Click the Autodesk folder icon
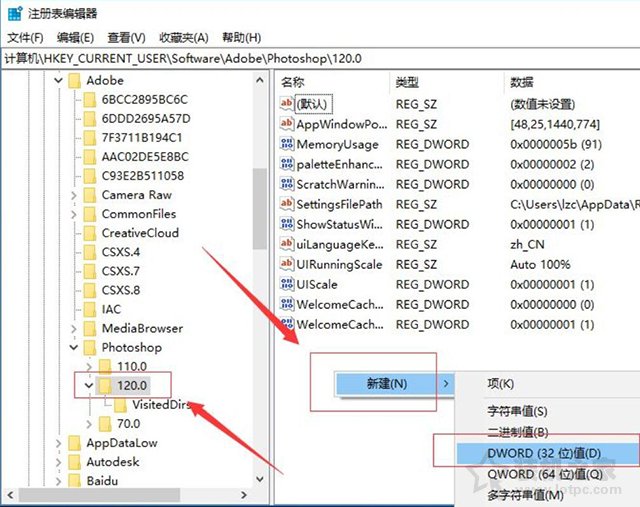Screen dimensions: 640x507 click(74, 463)
